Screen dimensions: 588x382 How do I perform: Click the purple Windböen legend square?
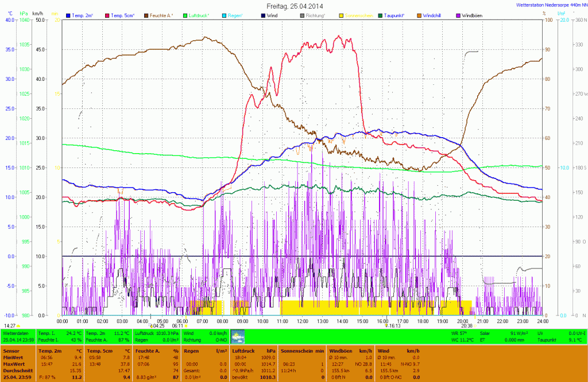(x=458, y=14)
